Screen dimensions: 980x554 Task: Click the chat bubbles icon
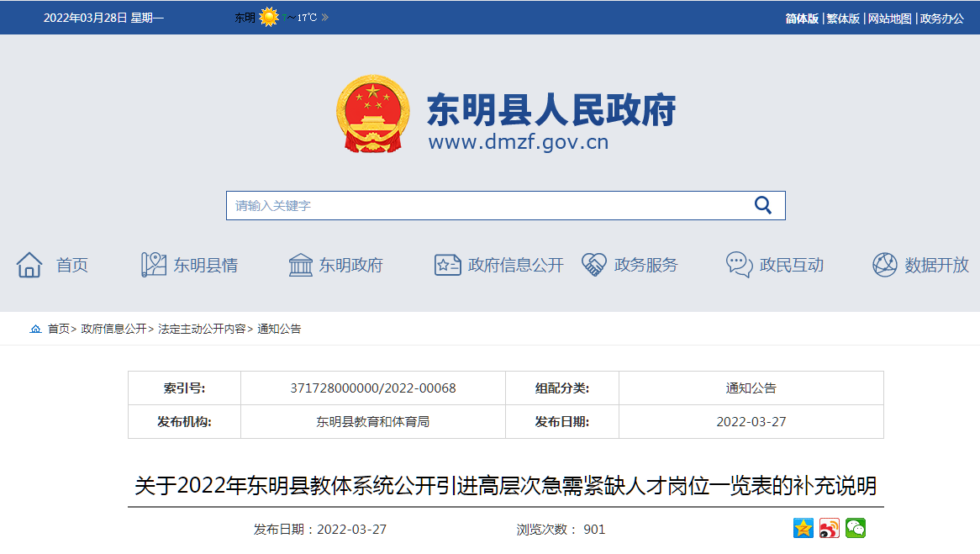click(740, 265)
